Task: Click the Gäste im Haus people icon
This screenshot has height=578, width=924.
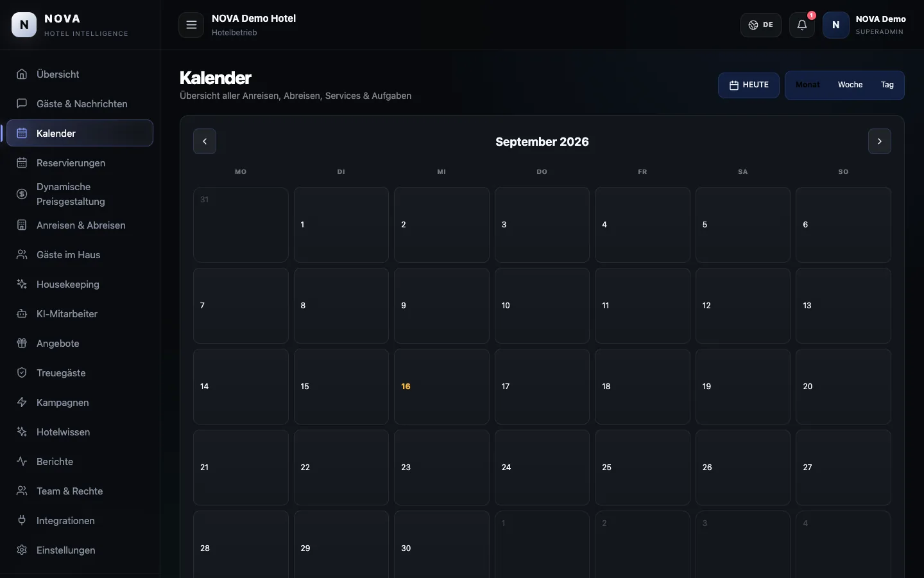Action: point(22,254)
